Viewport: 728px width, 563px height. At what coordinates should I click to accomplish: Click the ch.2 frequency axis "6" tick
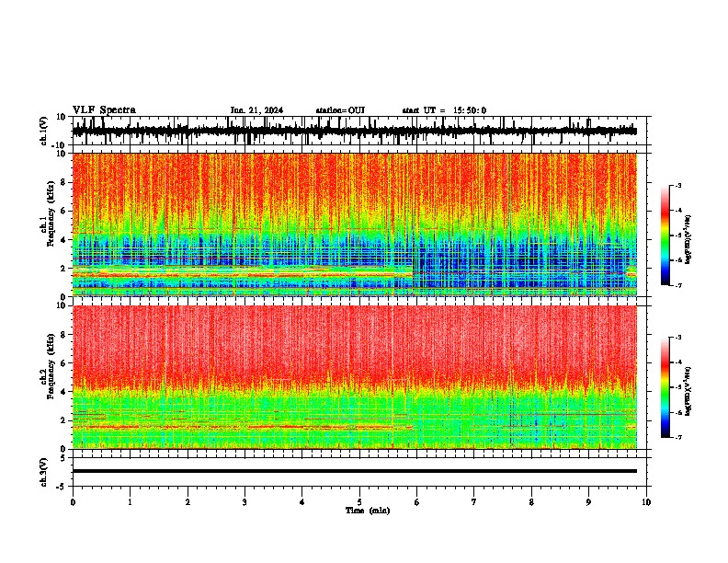[x=63, y=363]
